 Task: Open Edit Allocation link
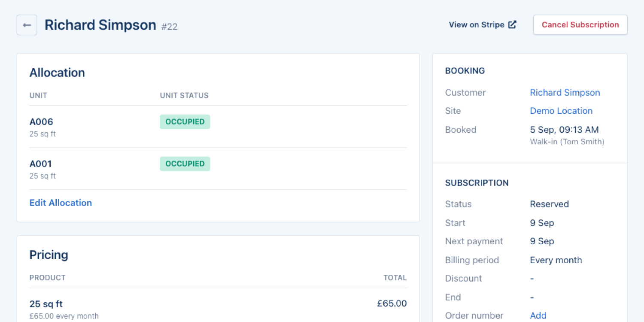click(x=61, y=203)
